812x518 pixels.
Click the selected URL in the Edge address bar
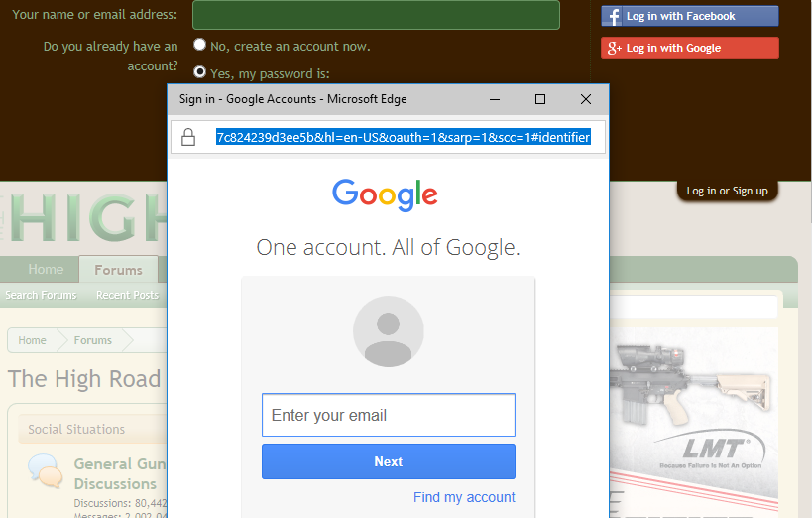pos(403,137)
